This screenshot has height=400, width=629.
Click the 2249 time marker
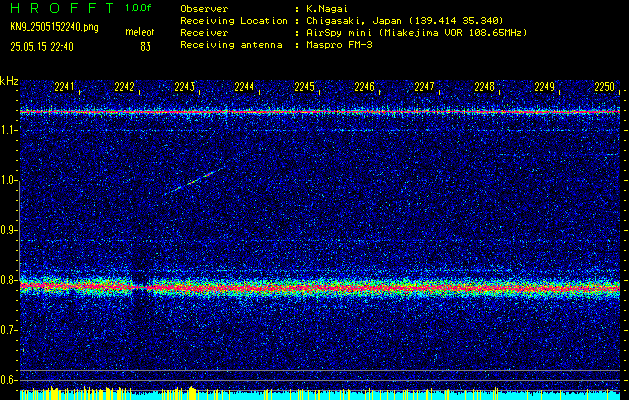(544, 87)
